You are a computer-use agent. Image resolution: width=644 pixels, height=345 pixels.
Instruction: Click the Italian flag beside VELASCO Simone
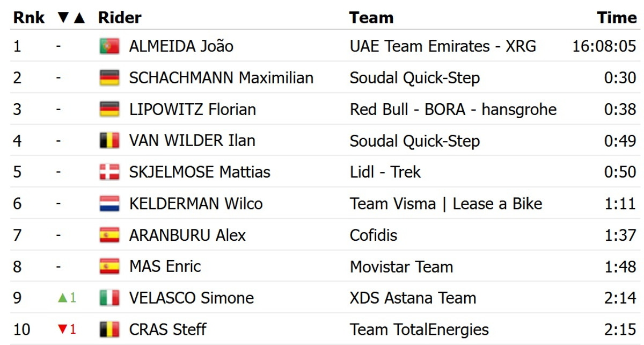[109, 298]
